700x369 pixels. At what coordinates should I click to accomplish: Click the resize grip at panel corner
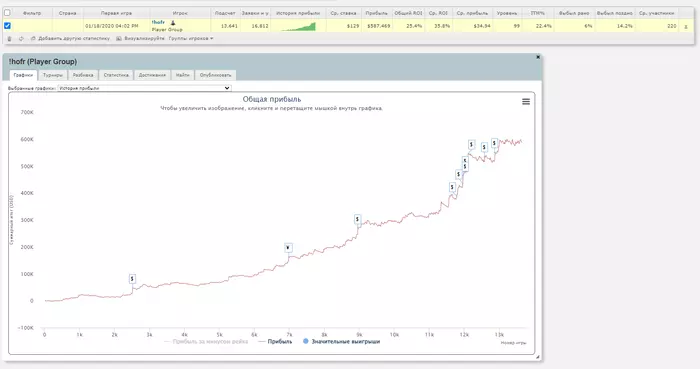click(x=538, y=357)
